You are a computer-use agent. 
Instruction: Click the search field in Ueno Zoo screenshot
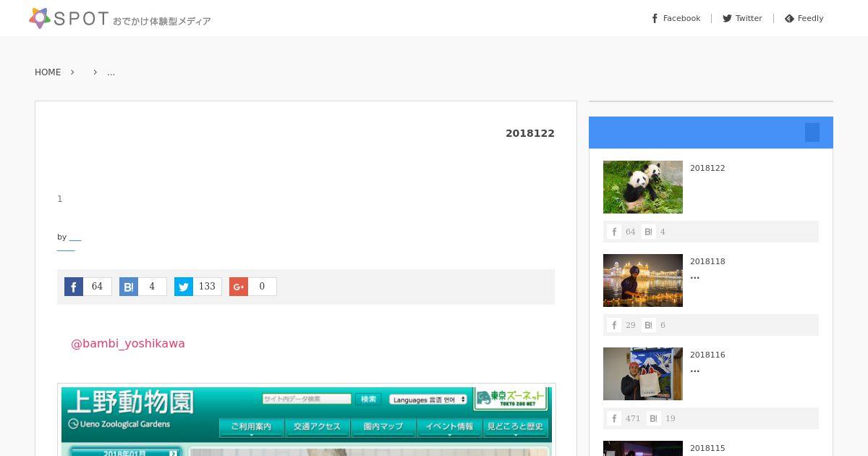pos(306,399)
